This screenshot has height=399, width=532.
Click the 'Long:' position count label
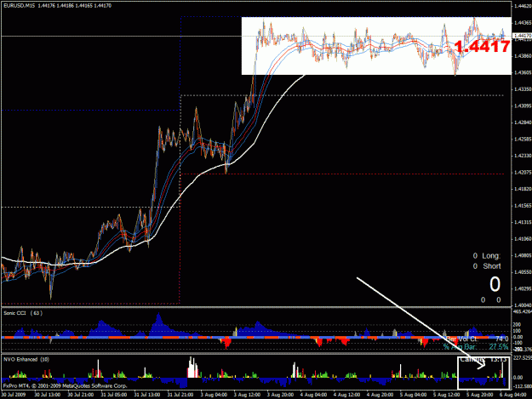(491, 256)
